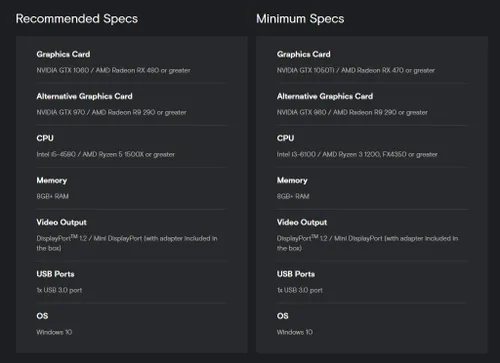Click the NVIDIA GTX 1050Ti minimum text
Viewport: 500px width, 363px height.
356,70
